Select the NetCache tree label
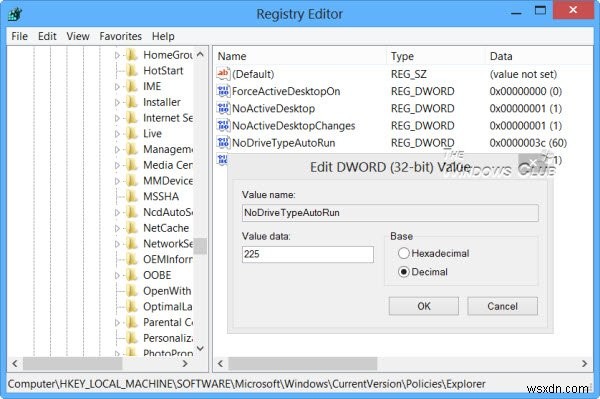 coord(166,228)
